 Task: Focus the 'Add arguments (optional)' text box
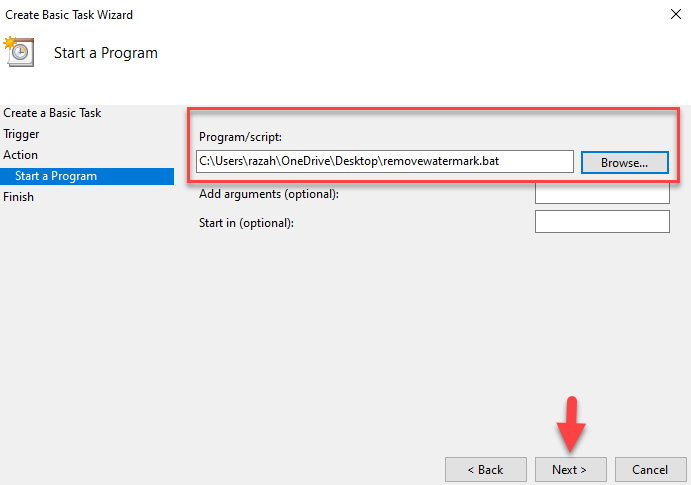pyautogui.click(x=602, y=192)
